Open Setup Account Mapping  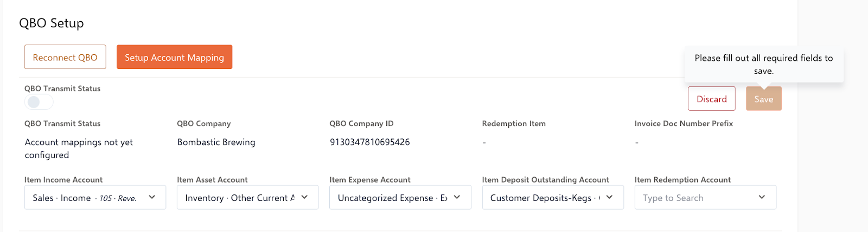174,57
